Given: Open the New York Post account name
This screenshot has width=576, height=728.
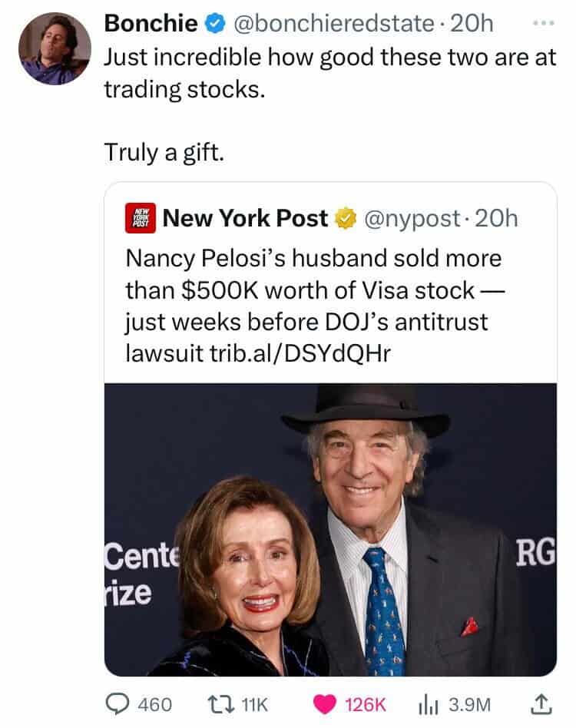Looking at the screenshot, I should [246, 220].
